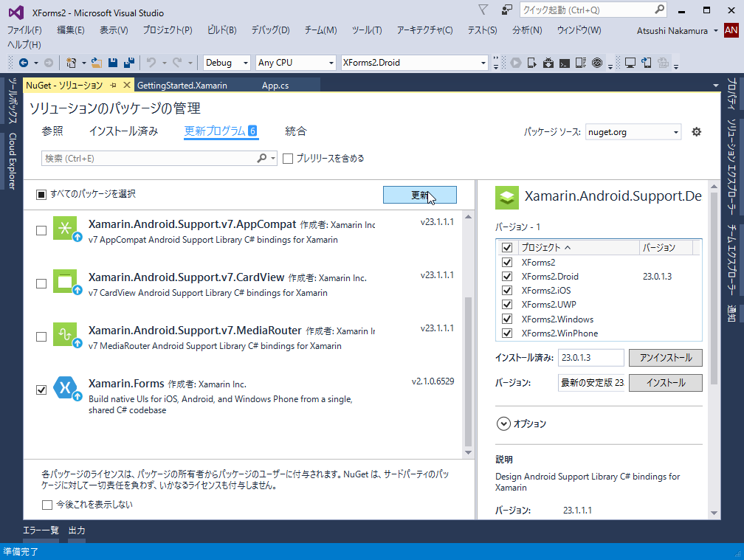Switch to the Installed tab
The image size is (744, 560).
(x=123, y=131)
